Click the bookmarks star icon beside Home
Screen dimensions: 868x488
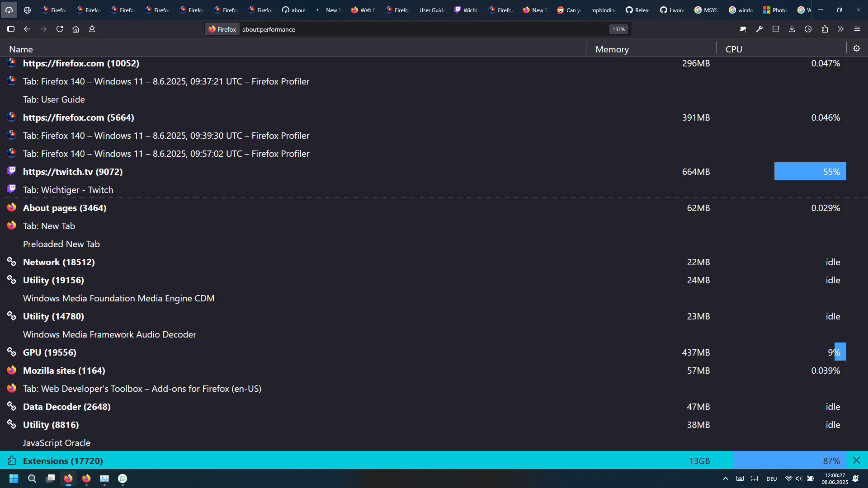(x=92, y=29)
